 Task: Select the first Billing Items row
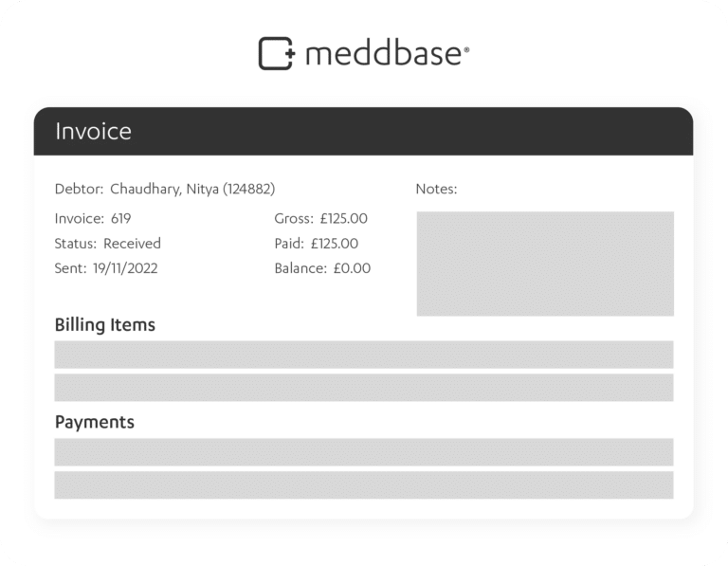[x=364, y=355]
